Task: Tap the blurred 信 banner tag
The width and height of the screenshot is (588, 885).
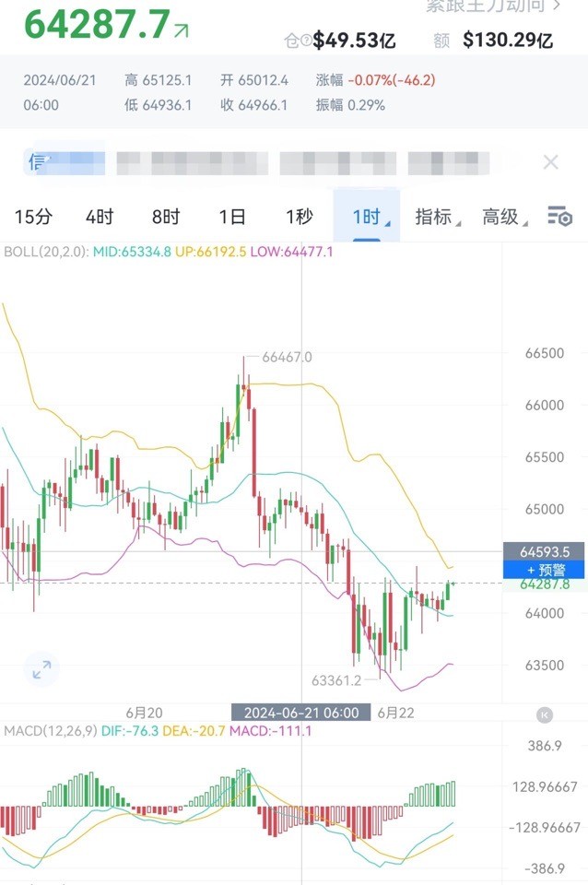Action: click(x=65, y=162)
